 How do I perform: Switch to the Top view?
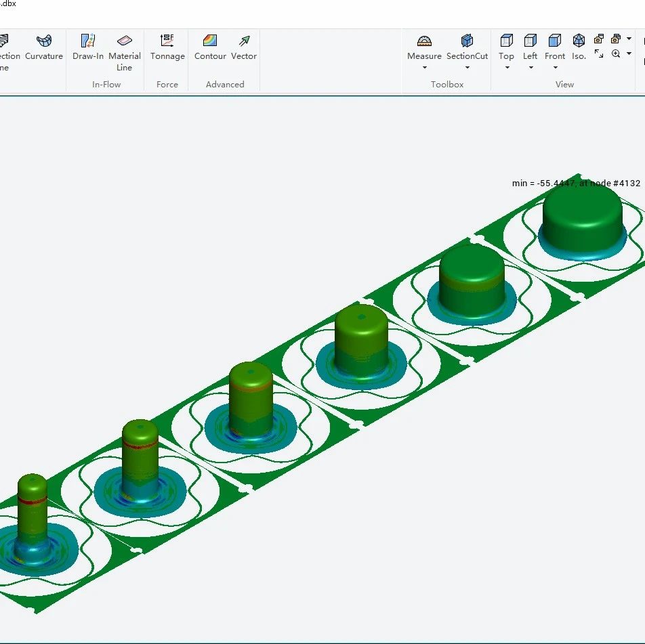point(506,47)
